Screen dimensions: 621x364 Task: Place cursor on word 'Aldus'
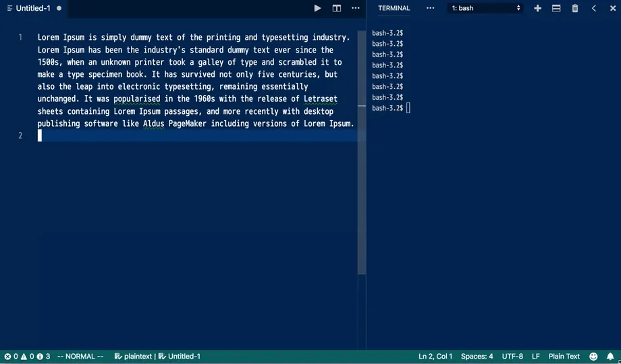click(x=154, y=123)
